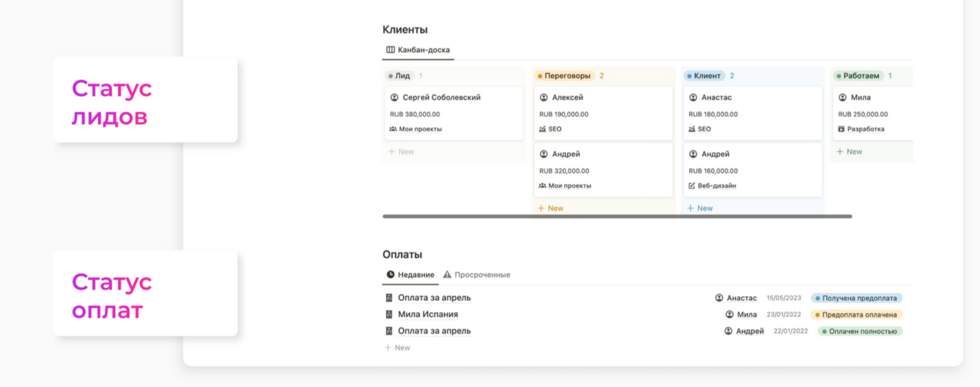Click the warning icon on Просроченные tab

447,275
